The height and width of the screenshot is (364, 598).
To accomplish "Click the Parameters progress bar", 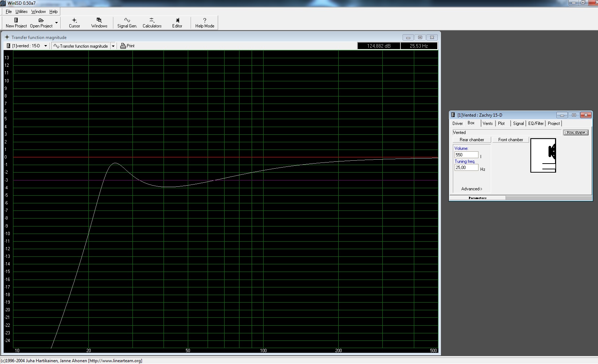I will 477,198.
